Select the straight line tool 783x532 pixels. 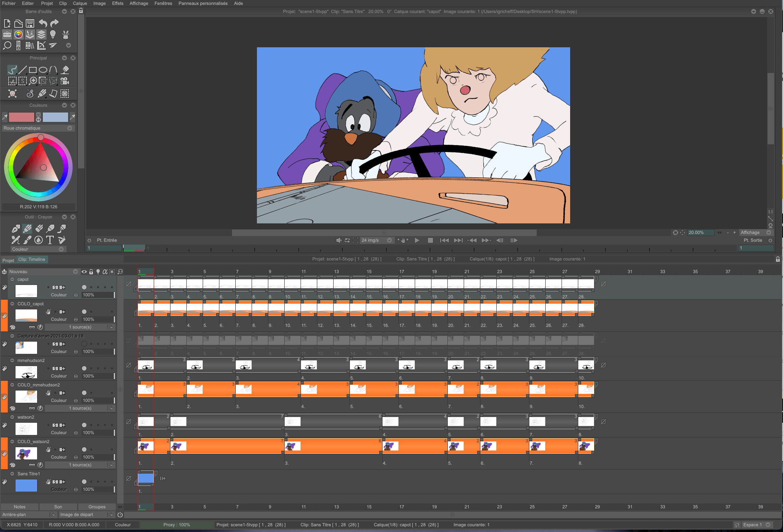23,70
